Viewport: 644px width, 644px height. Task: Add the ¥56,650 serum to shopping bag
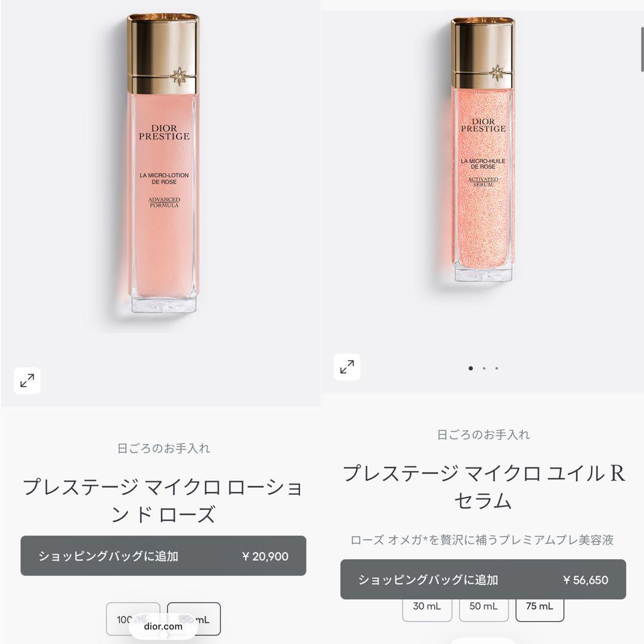(x=483, y=579)
